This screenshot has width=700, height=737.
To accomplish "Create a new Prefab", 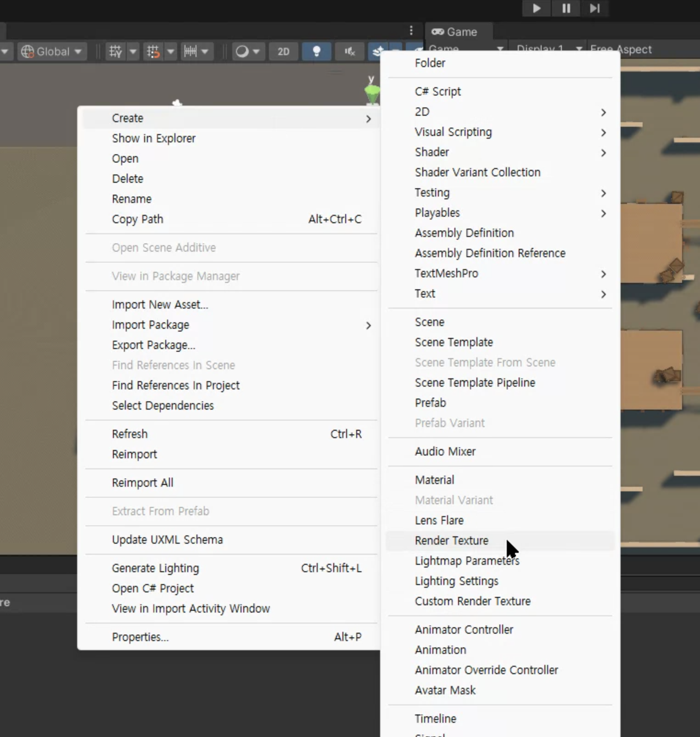I will [x=500, y=403].
